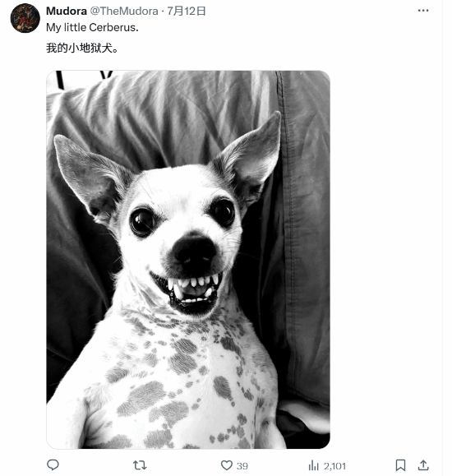Image resolution: width=452 pixels, height=476 pixels.
Task: Open the post via the 7月12日 timestamp
Action: 187,12
